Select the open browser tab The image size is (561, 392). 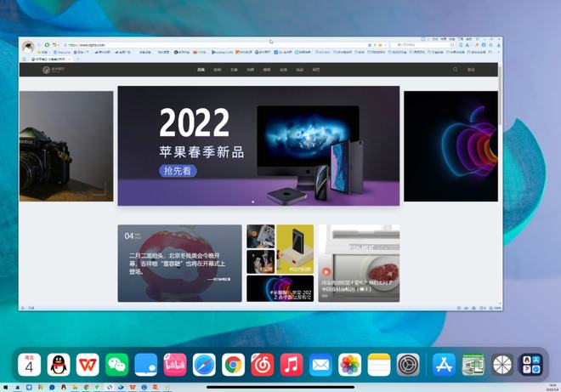51,59
